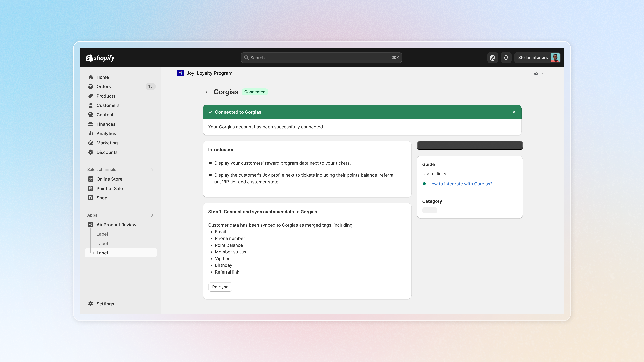Open the How to integrate with Gorgias link

click(460, 184)
